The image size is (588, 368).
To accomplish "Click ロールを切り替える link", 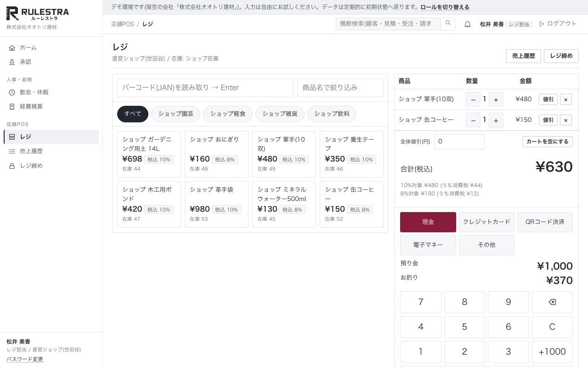I will [x=445, y=7].
